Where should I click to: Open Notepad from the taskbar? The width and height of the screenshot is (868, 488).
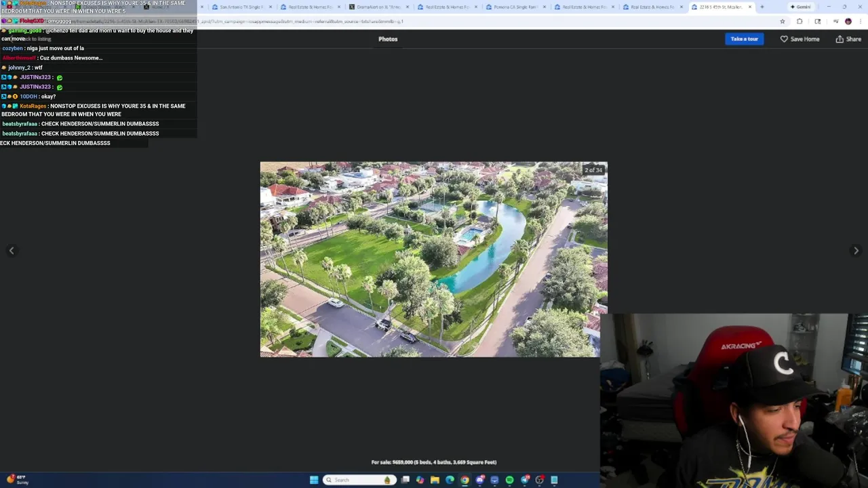click(554, 480)
